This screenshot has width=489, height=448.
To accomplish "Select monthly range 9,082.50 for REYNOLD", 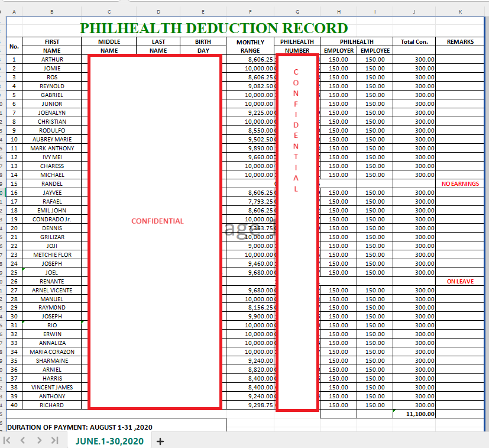I will click(250, 86).
